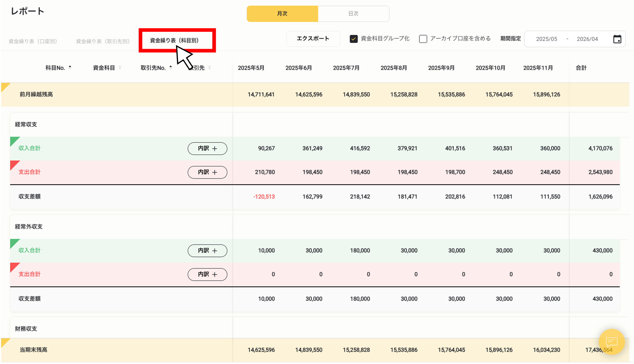Image resolution: width=634 pixels, height=364 pixels.
Task: Open the calendar date picker icon
Action: (x=617, y=39)
